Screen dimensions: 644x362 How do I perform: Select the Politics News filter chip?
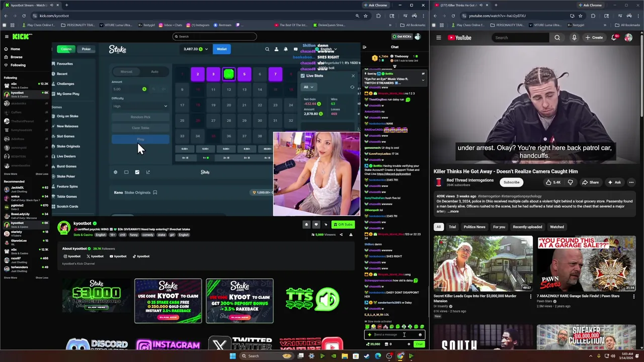pos(474,227)
